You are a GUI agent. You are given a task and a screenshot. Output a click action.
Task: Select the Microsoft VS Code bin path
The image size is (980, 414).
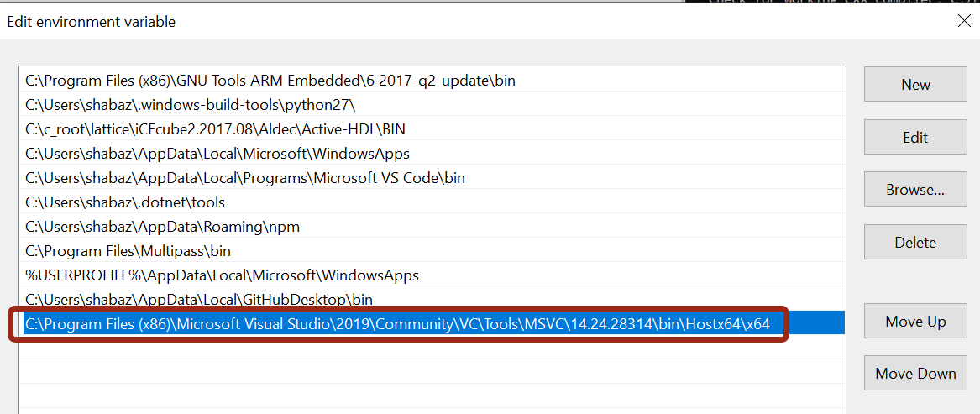[432, 178]
